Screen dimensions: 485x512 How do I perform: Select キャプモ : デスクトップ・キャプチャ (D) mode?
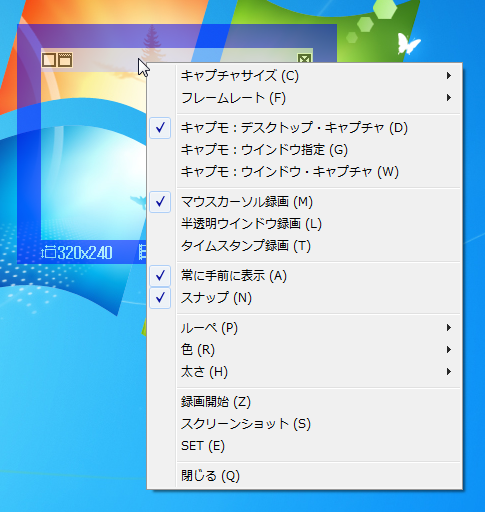coord(304,128)
